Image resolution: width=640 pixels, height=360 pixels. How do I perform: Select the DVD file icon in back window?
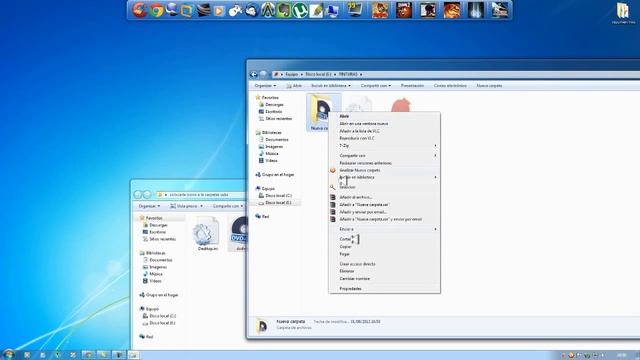coord(238,234)
